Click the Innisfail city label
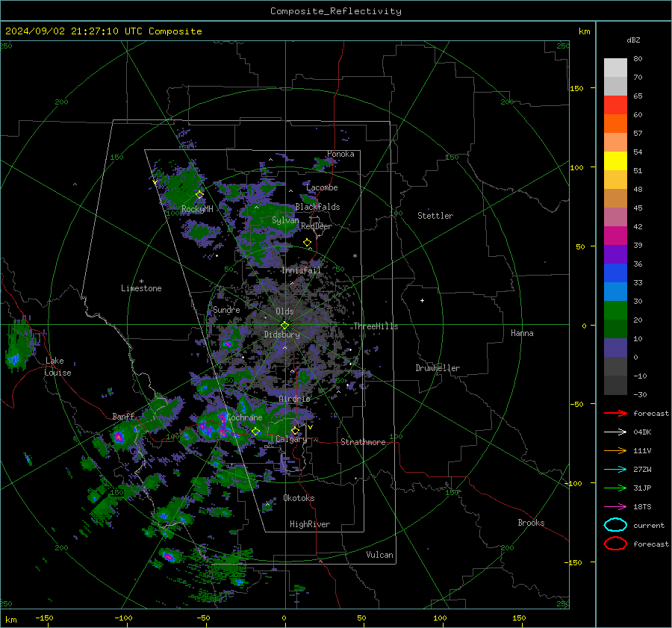The image size is (672, 628). pos(301,270)
